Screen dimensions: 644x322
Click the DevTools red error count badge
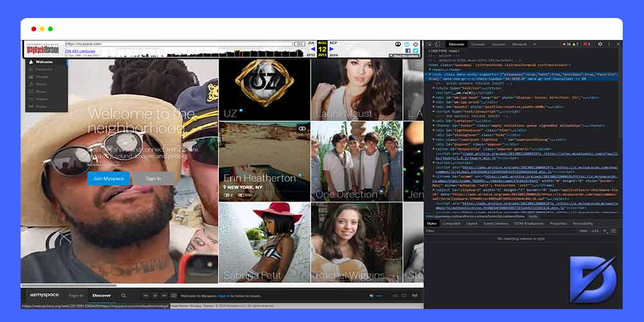click(567, 44)
